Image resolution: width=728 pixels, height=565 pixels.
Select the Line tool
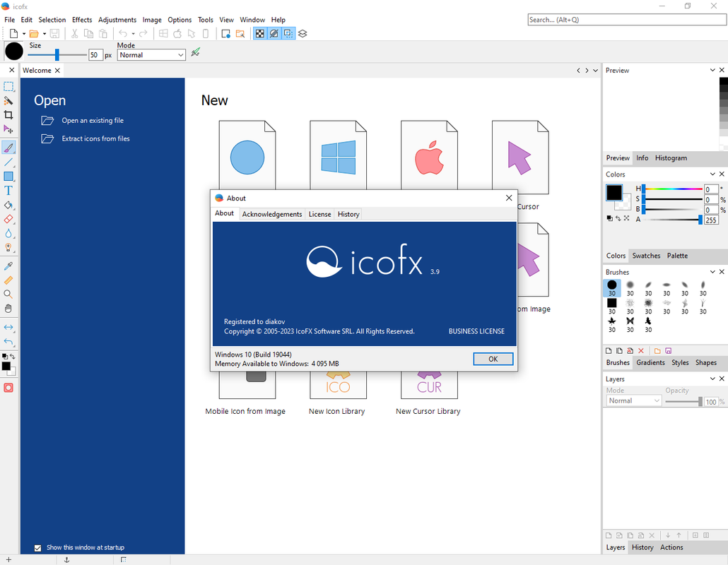point(8,162)
